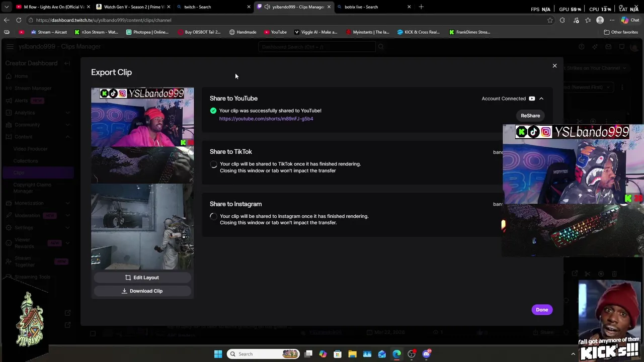Click the ReShare button

point(530,116)
